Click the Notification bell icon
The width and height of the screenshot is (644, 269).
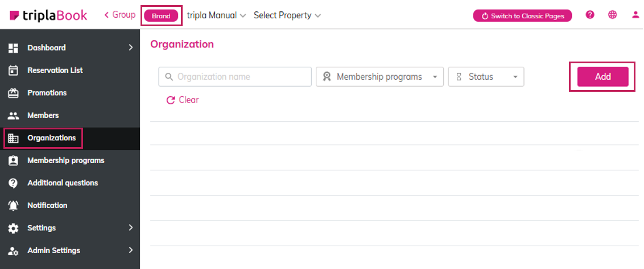coord(14,206)
